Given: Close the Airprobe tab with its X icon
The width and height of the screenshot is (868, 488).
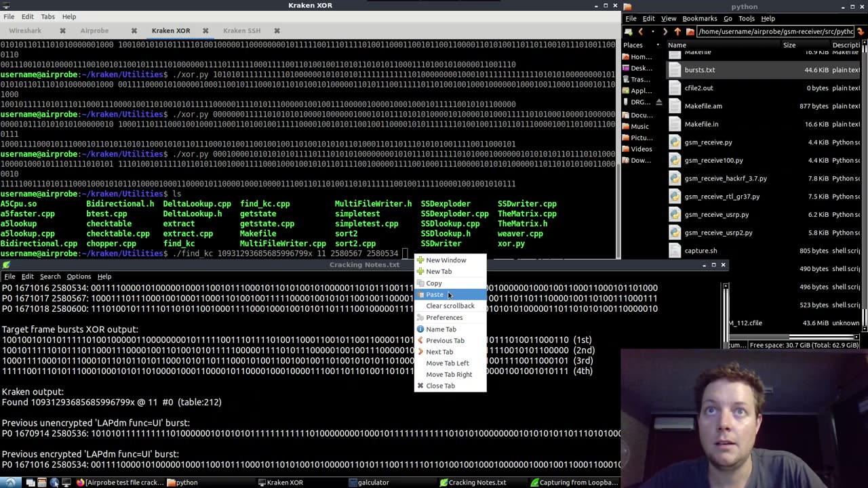Looking at the screenshot, I should 134,30.
